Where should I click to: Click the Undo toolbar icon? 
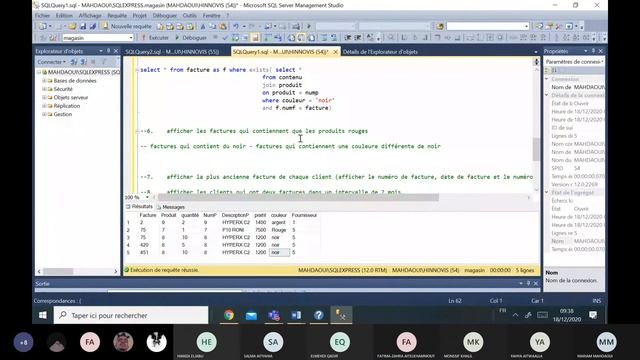pyautogui.click(x=236, y=26)
